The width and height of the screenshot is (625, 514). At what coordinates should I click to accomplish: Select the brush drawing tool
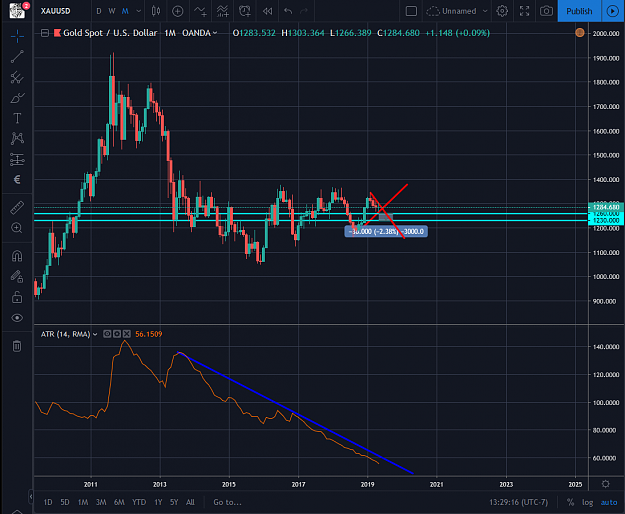[17, 98]
